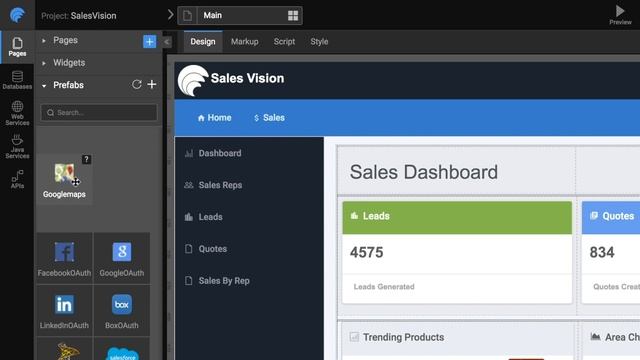Select the green Leads card header
The height and width of the screenshot is (360, 640).
click(457, 217)
